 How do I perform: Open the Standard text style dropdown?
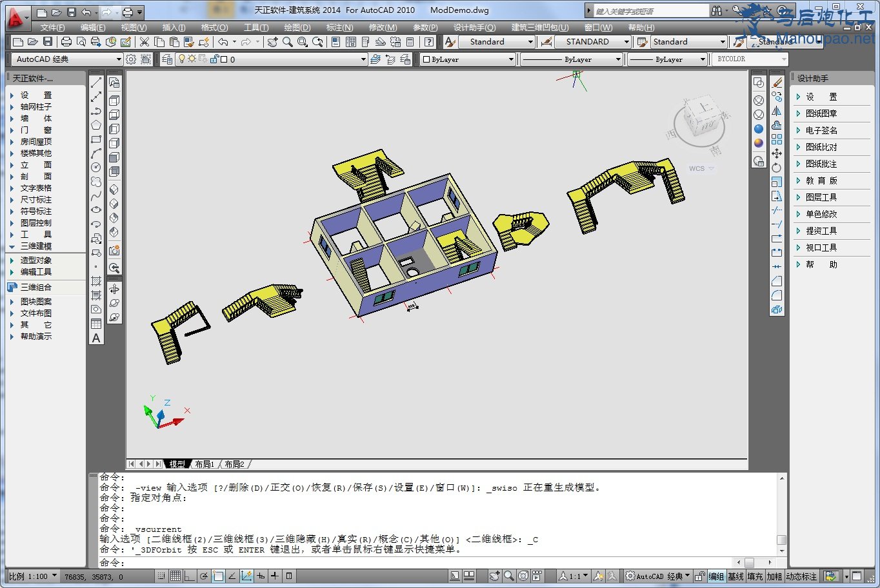pos(497,42)
